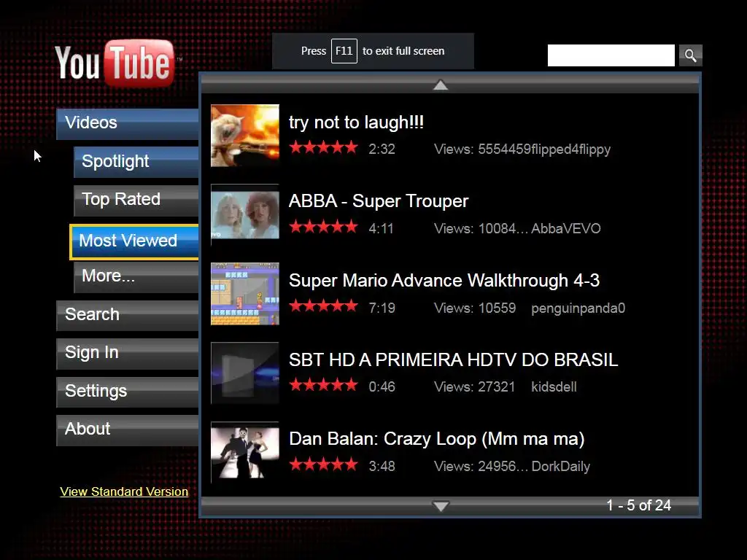The width and height of the screenshot is (747, 560).
Task: Open the Search menu item
Action: tap(127, 315)
